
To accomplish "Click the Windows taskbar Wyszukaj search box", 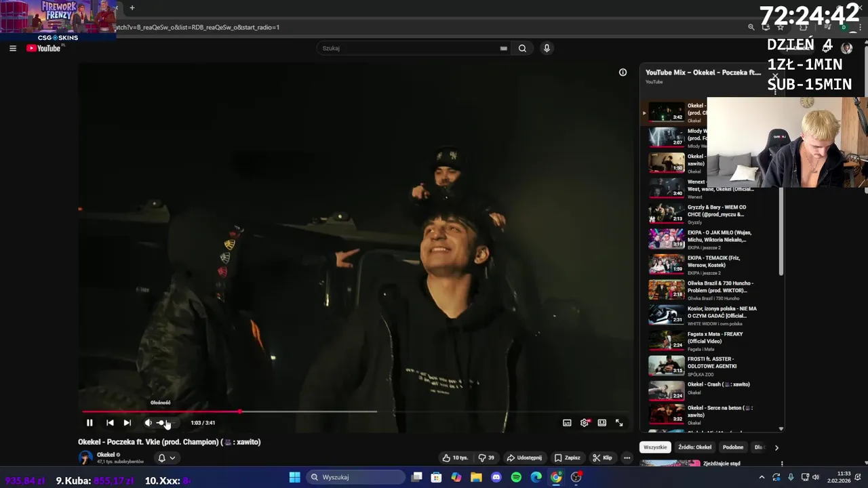I will [356, 477].
